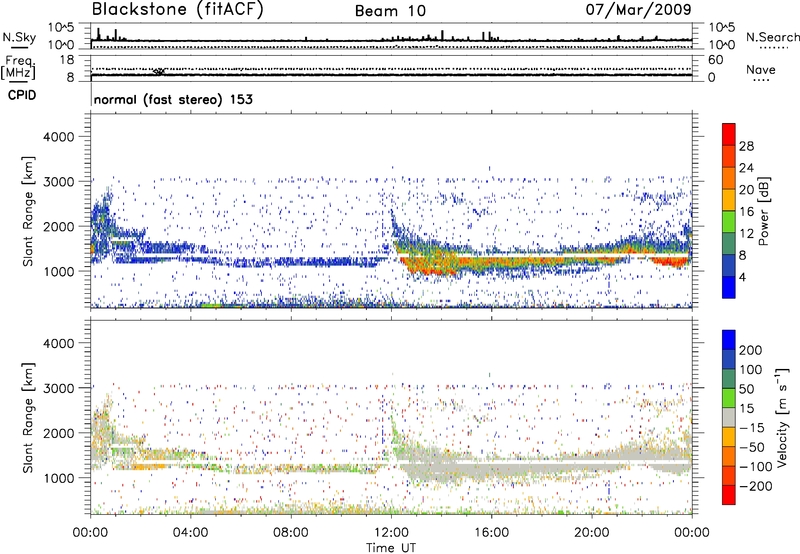800x554 pixels.
Task: Click the Power [dB] axis title
Action: tap(763, 211)
